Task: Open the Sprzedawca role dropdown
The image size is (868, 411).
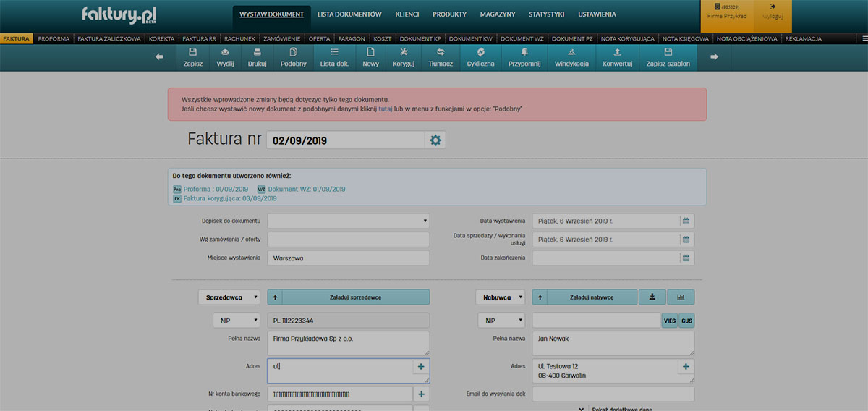Action: pos(229,297)
